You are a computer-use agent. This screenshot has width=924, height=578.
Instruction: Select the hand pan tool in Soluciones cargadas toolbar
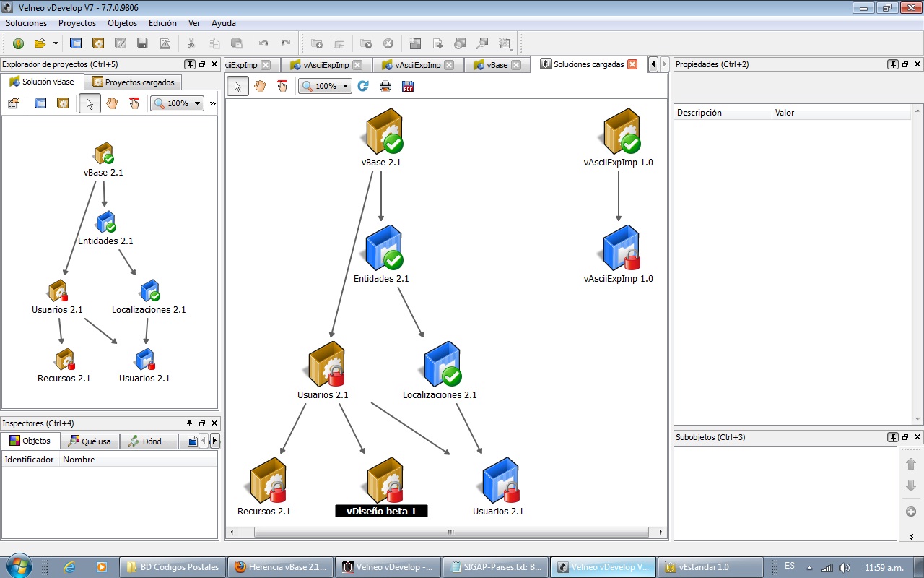pos(260,86)
